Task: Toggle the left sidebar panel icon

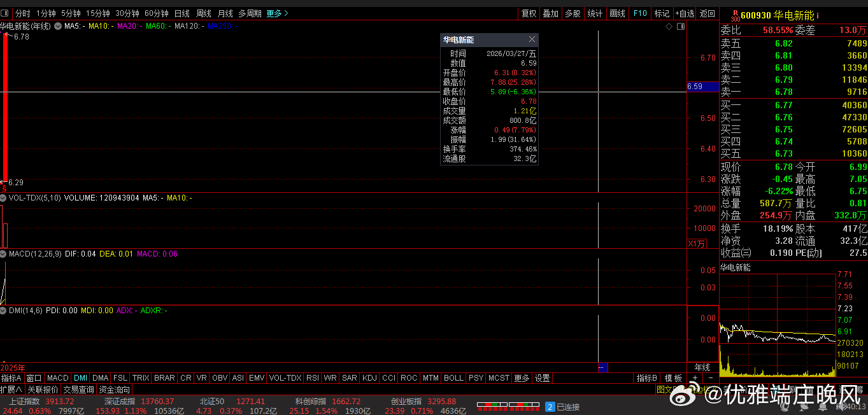Action: pos(5,13)
